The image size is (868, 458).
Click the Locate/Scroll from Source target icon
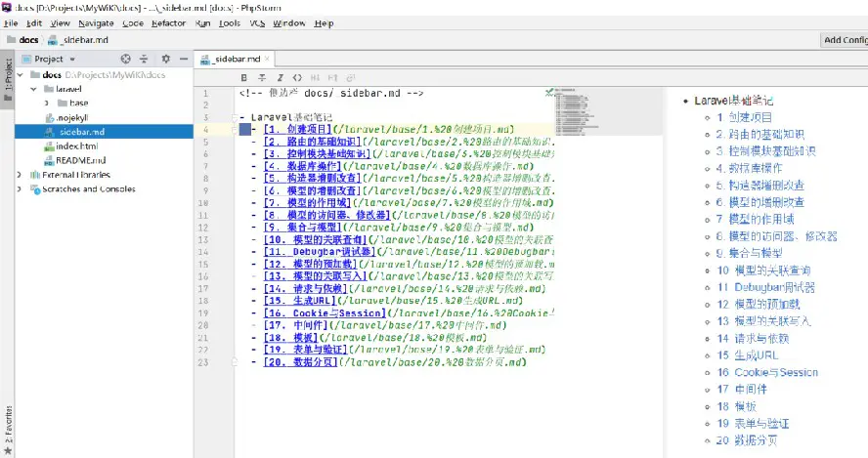click(126, 59)
